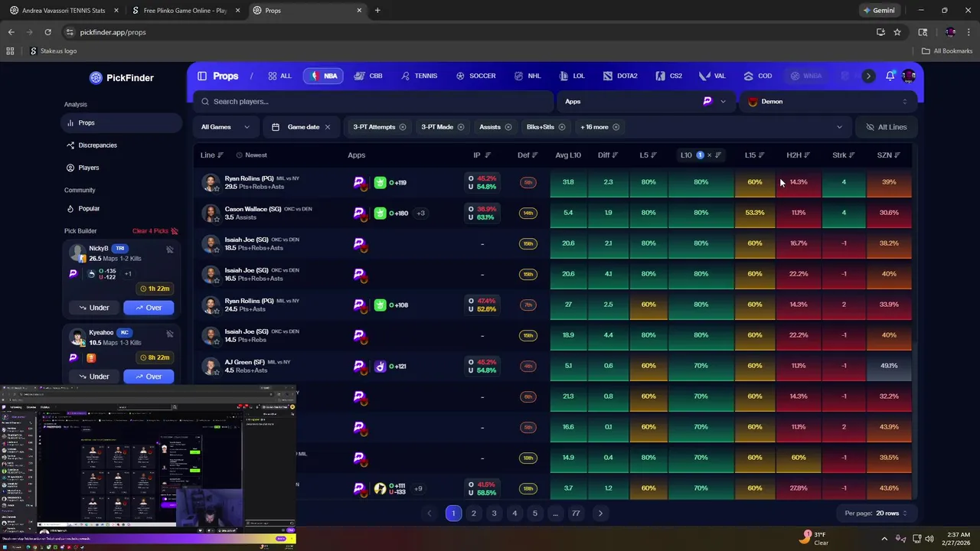Open the Chrome apps grid icon in bookmarks bar
The height and width of the screenshot is (551, 980).
pyautogui.click(x=10, y=51)
